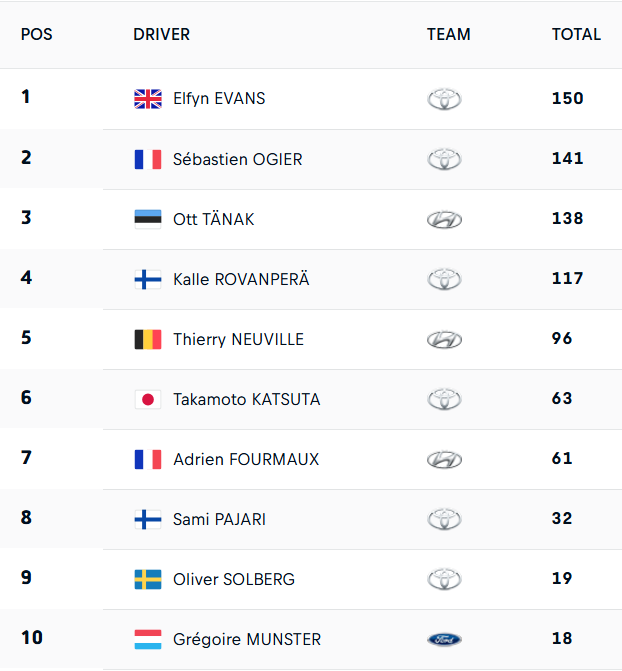Click the POS column header
The width and height of the screenshot is (622, 671).
37,34
